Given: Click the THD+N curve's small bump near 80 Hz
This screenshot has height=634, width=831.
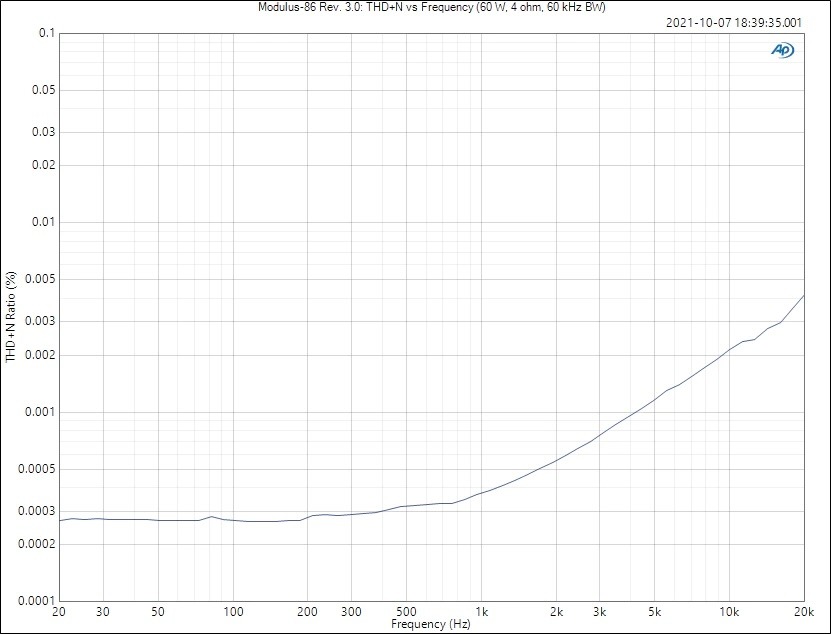Looking at the screenshot, I should click(x=211, y=516).
